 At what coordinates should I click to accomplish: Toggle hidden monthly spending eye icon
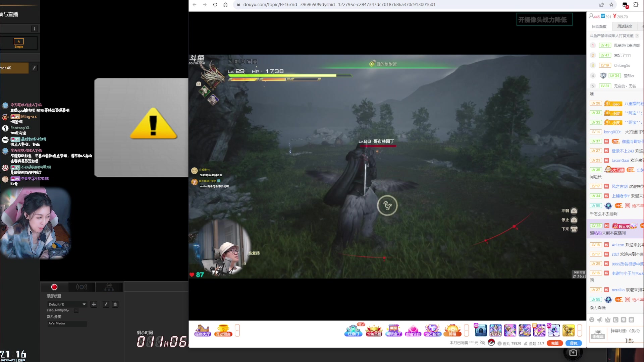(482, 343)
